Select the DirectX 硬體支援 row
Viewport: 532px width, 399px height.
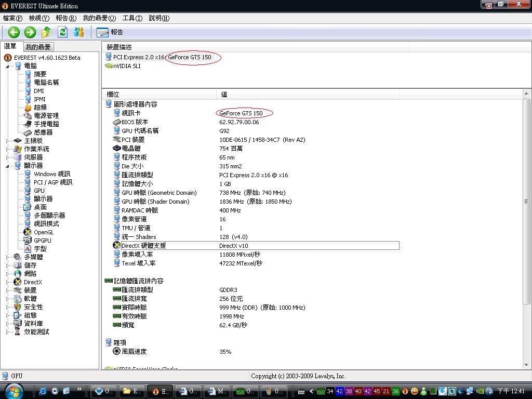click(143, 246)
